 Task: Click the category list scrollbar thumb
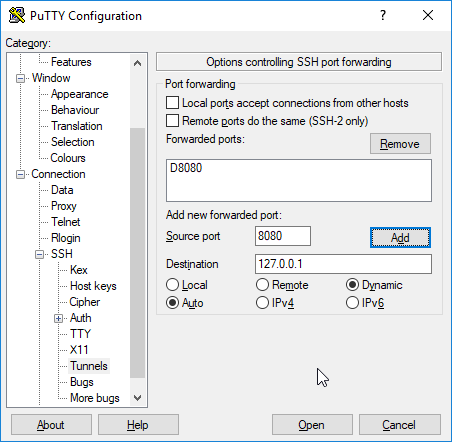point(137,253)
